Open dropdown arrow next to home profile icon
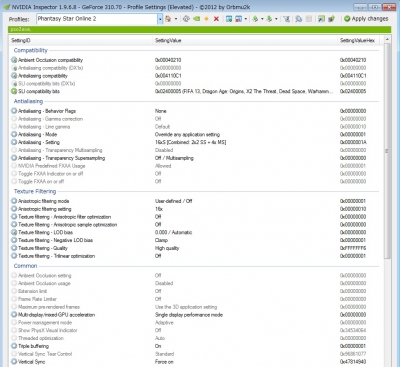The image size is (400, 367). click(176, 19)
